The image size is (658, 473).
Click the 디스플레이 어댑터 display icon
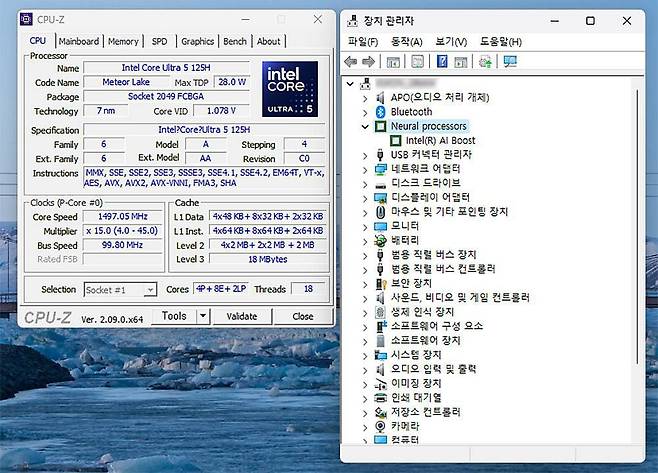[380, 197]
